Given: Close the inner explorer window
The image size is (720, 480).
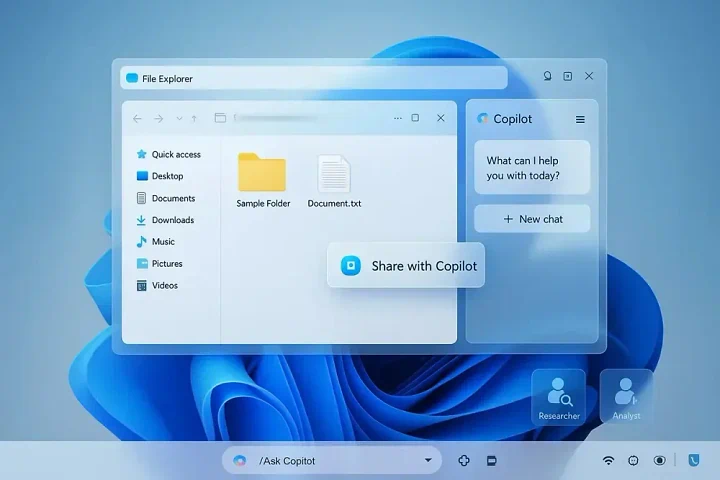Looking at the screenshot, I should [x=441, y=118].
